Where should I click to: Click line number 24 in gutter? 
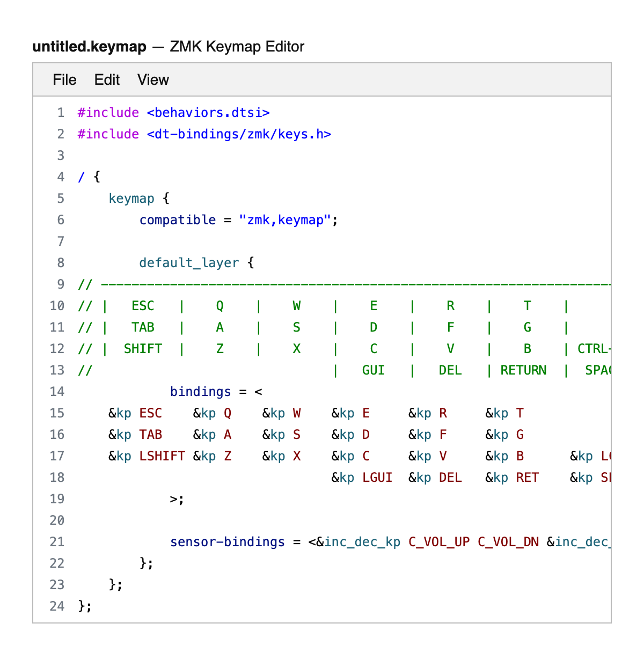pyautogui.click(x=57, y=606)
